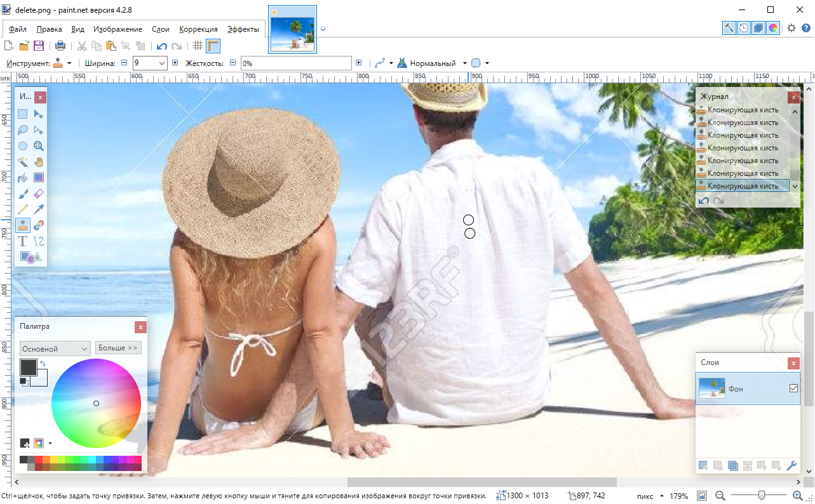Open the Правка menu
Screen dimensions: 815x504
[x=49, y=29]
